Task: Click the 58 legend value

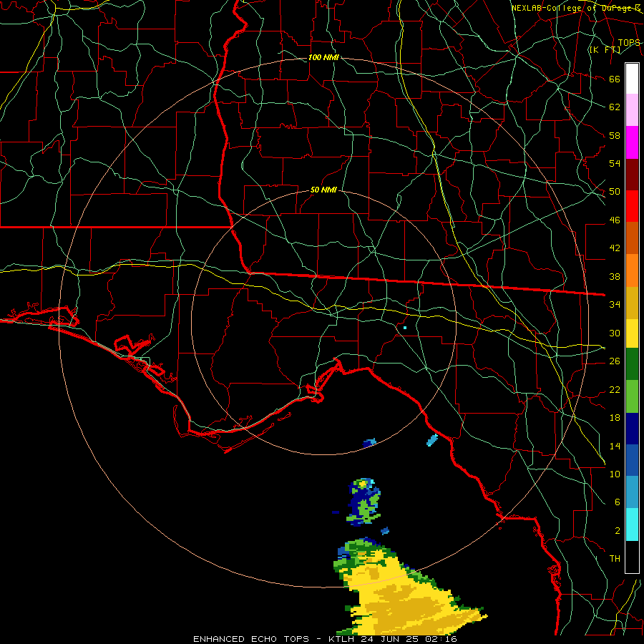Action: click(615, 135)
